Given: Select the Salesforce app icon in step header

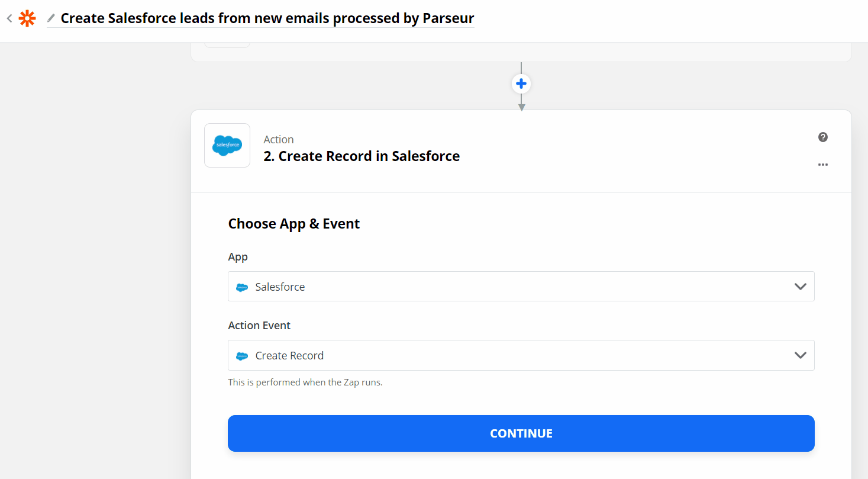Looking at the screenshot, I should [227, 145].
